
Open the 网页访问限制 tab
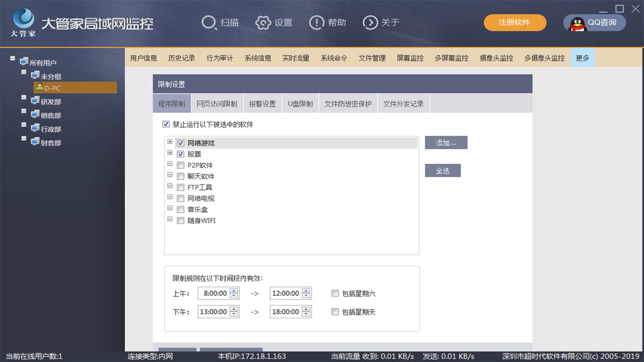[x=217, y=103]
